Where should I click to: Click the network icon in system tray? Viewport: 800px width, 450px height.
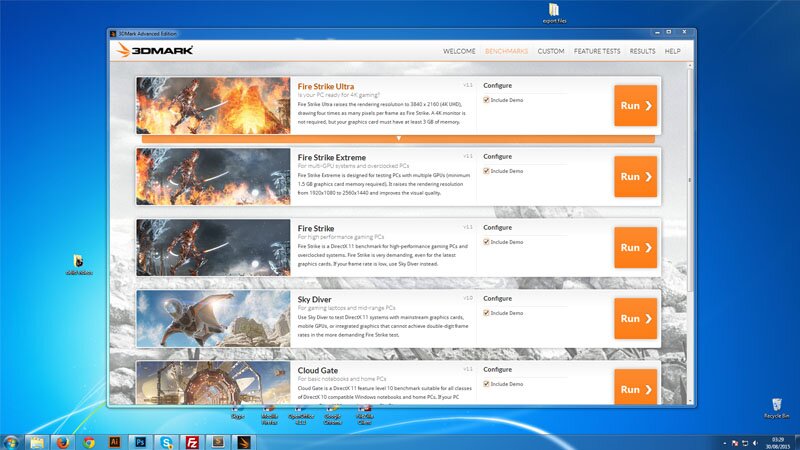tap(745, 443)
